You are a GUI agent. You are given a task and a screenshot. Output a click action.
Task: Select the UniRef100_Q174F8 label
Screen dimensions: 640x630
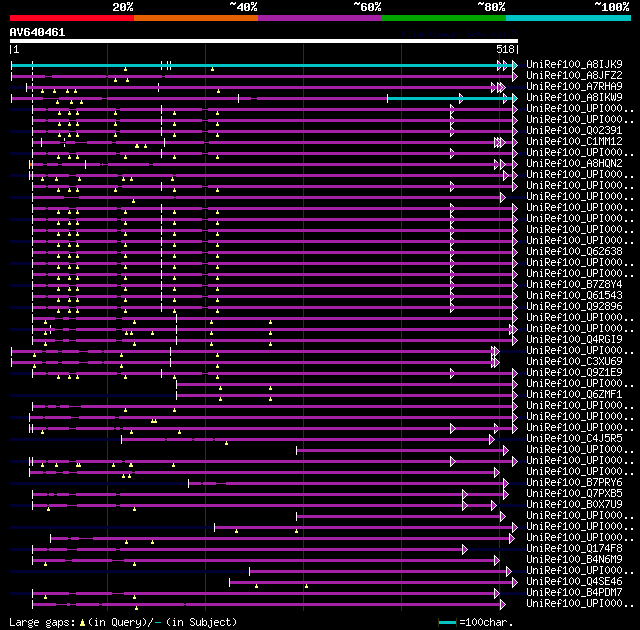tap(574, 549)
